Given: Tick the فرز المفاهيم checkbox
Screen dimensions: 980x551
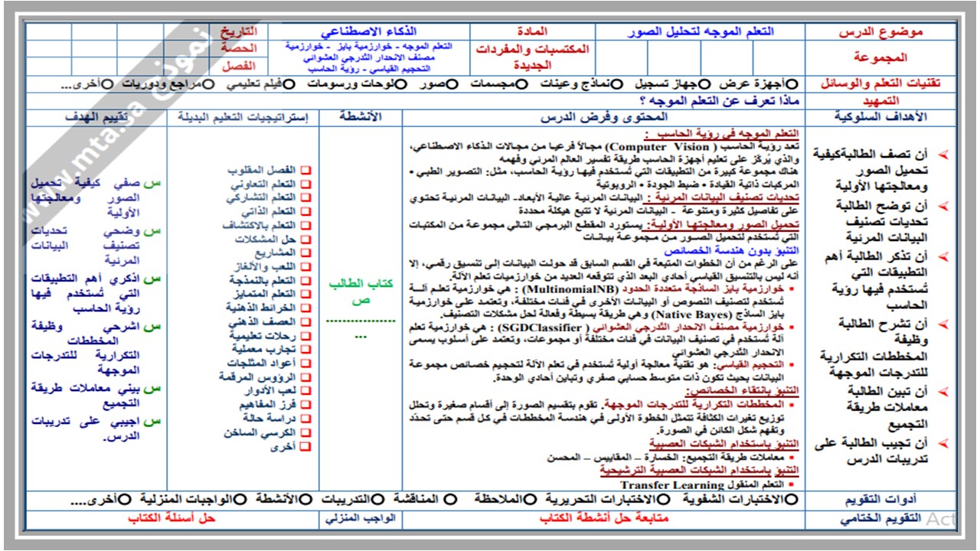Looking at the screenshot, I should (305, 405).
